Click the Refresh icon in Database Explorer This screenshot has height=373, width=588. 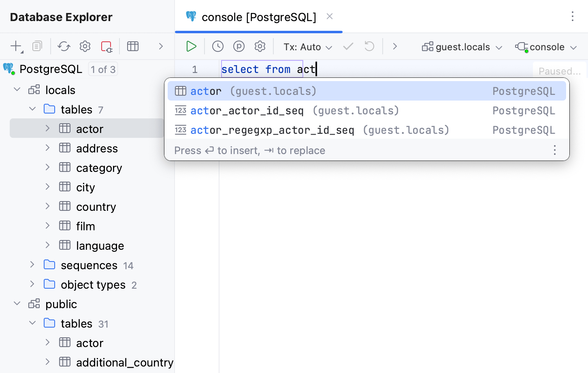(x=64, y=47)
